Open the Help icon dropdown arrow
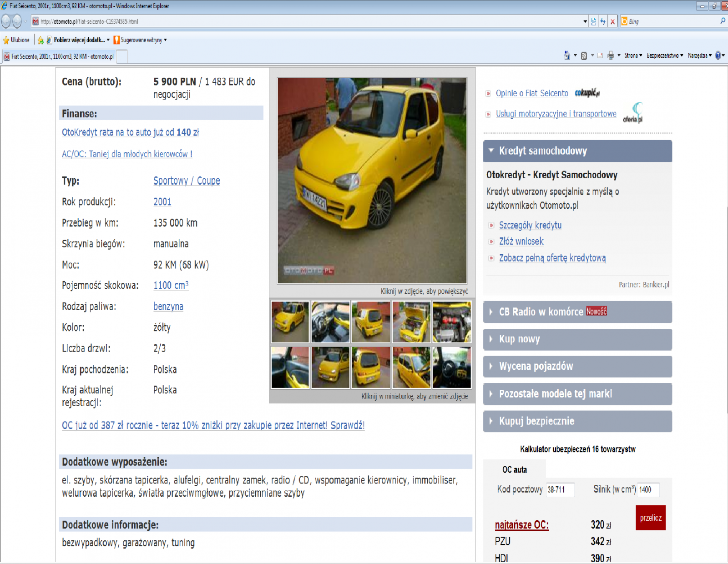The width and height of the screenshot is (728, 564). (723, 55)
